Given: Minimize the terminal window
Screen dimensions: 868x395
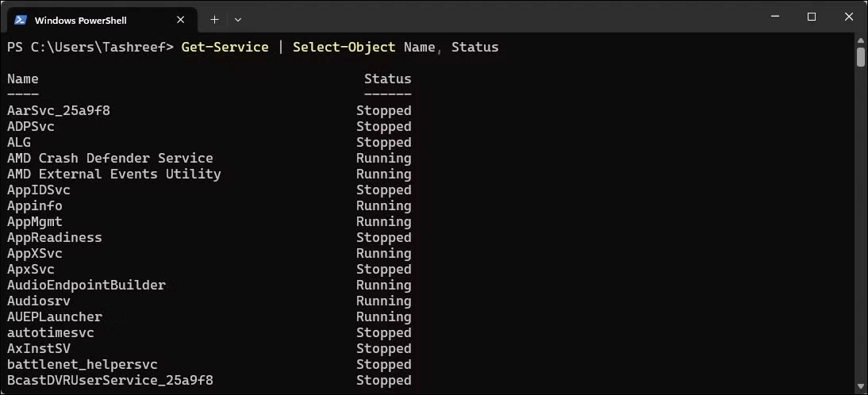Looking at the screenshot, I should (x=774, y=17).
